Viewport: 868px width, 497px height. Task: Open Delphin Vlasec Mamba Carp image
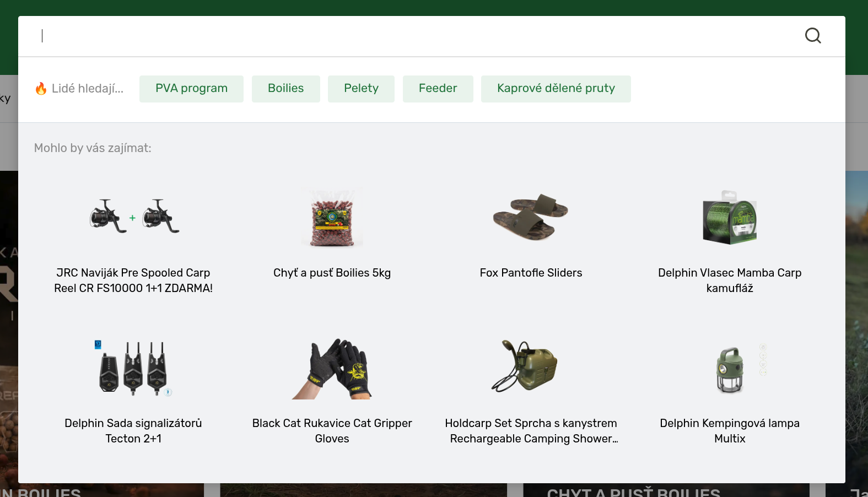point(730,217)
